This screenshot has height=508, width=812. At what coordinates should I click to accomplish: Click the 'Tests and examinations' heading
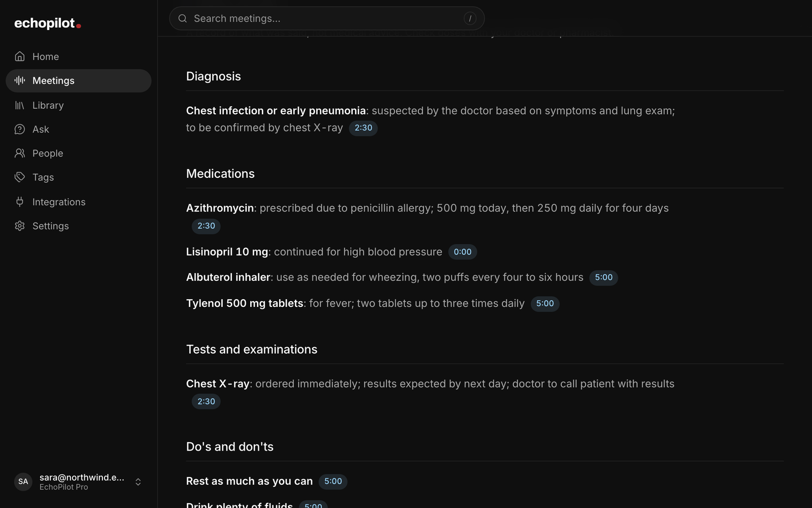tap(252, 350)
